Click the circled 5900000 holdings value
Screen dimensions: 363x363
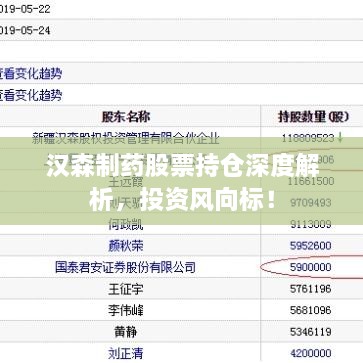coord(311,267)
